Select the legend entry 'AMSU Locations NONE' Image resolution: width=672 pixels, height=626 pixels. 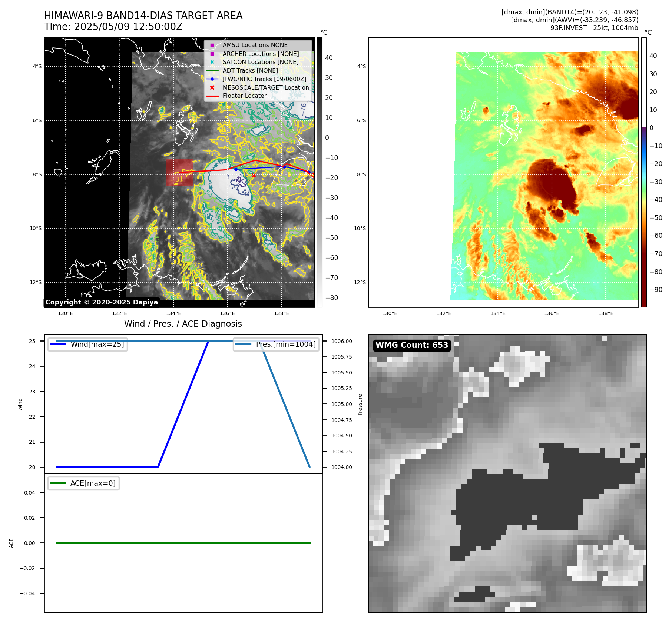[255, 45]
